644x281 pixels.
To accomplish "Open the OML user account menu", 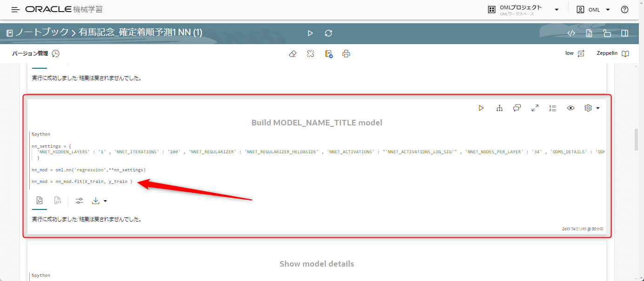I will point(593,10).
